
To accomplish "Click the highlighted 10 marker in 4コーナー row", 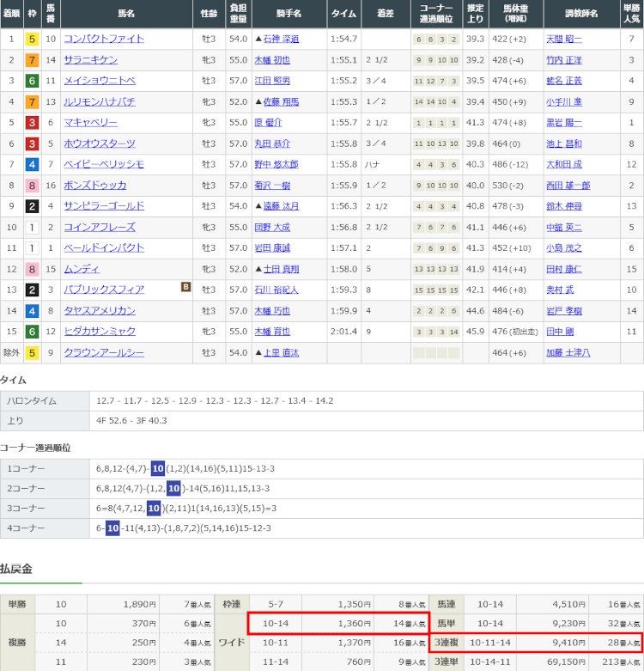I will [112, 528].
